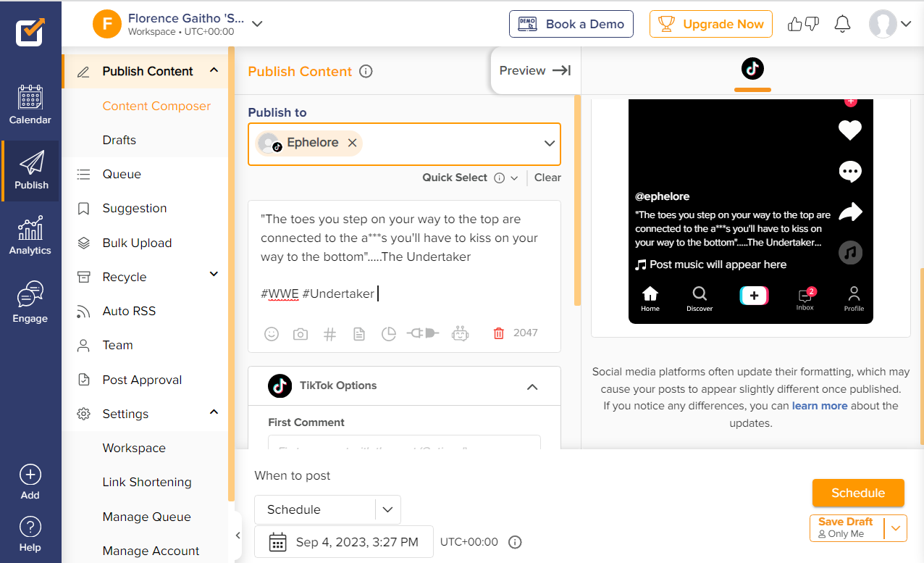
Task: Open the AI robot assistant icon
Action: click(x=461, y=333)
